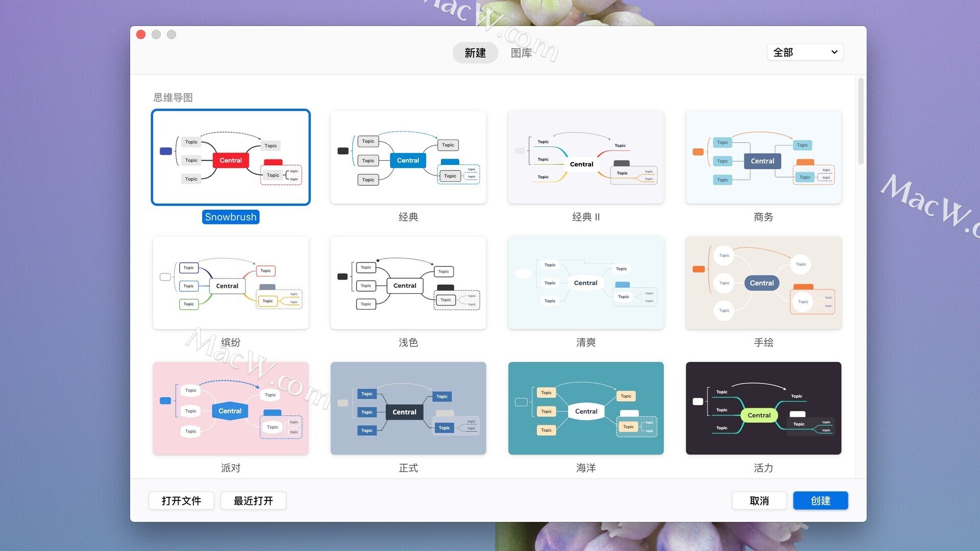Click the 思维导图 section heading

pos(173,97)
